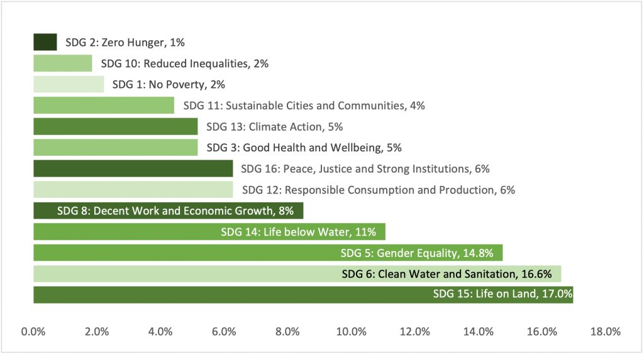The image size is (644, 355).
Task: Select the SDG 12 Responsible Consumption label
Action: 379,190
